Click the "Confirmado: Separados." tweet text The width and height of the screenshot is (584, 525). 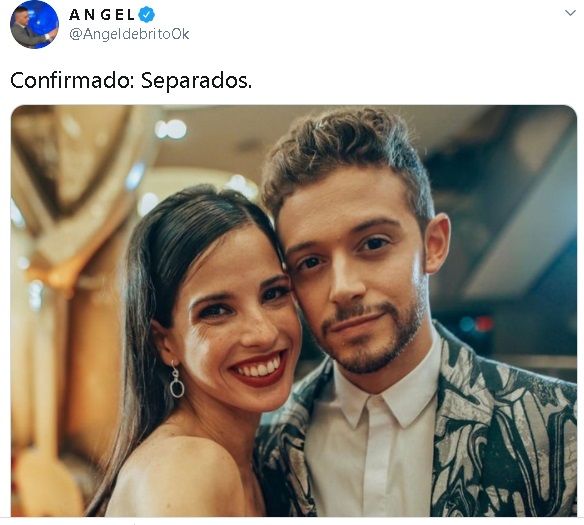(x=131, y=80)
